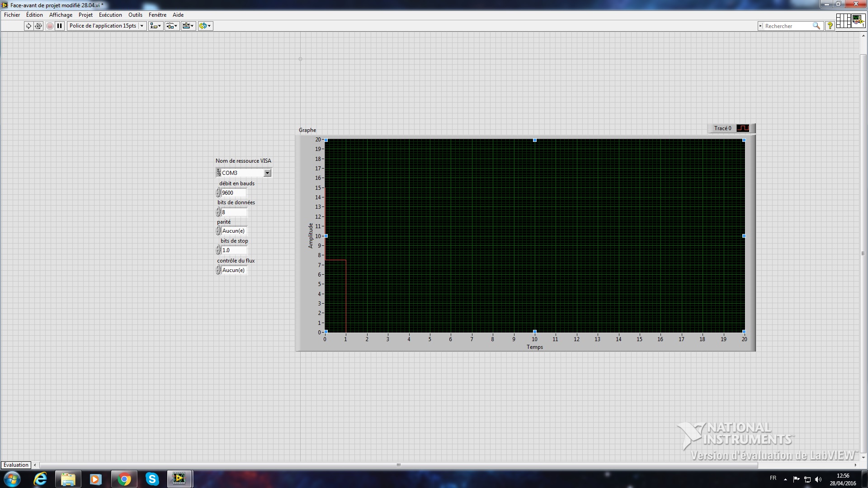This screenshot has height=488, width=868.
Task: Open the Align Objects tool
Action: [156, 26]
